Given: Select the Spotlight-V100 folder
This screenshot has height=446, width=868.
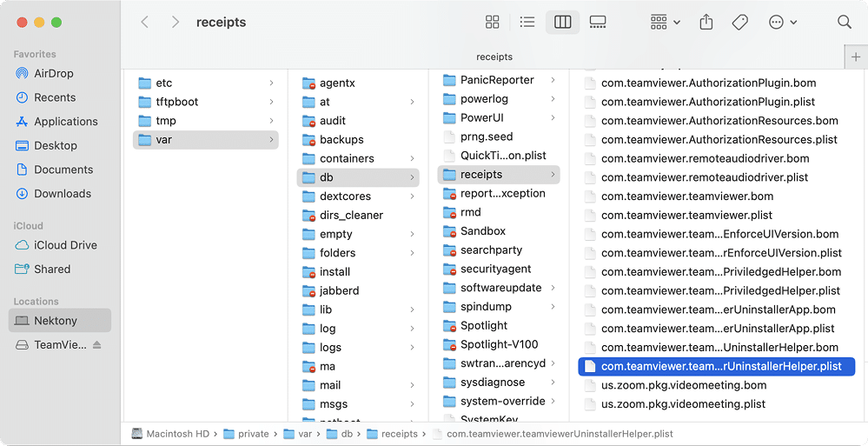Looking at the screenshot, I should (498, 344).
